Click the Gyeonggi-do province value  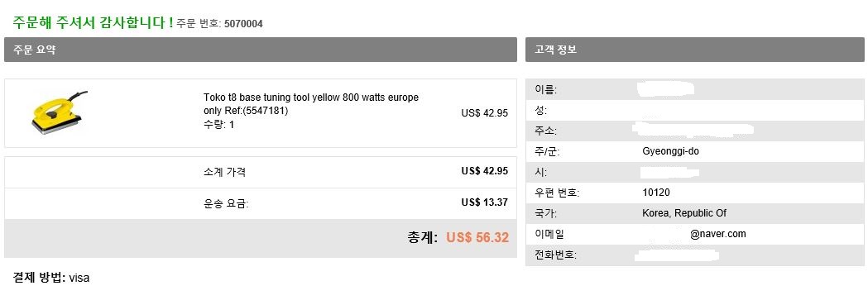click(x=670, y=151)
